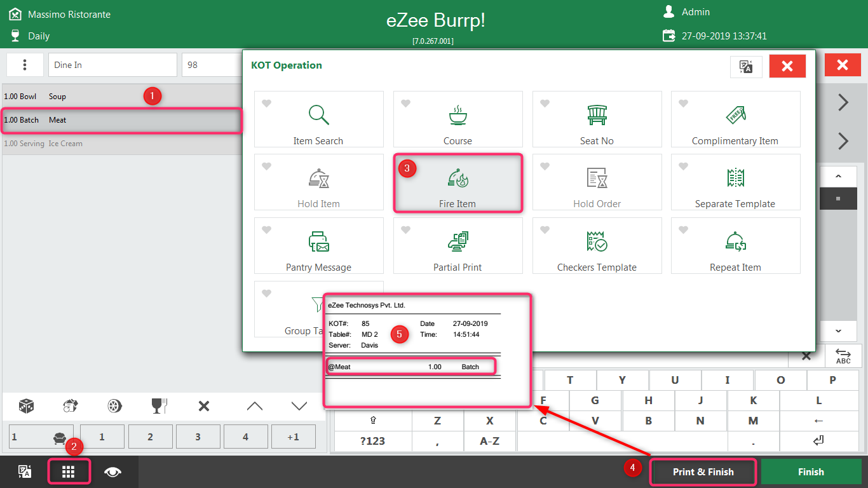This screenshot has width=868, height=488.
Task: Click the Fire Item tile
Action: pyautogui.click(x=458, y=182)
